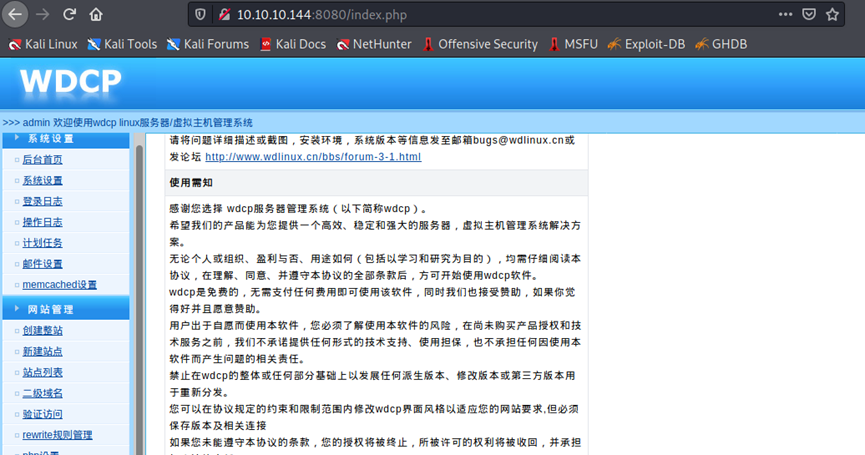Open the 站点列表 sidebar link
865x455 pixels.
pyautogui.click(x=42, y=372)
